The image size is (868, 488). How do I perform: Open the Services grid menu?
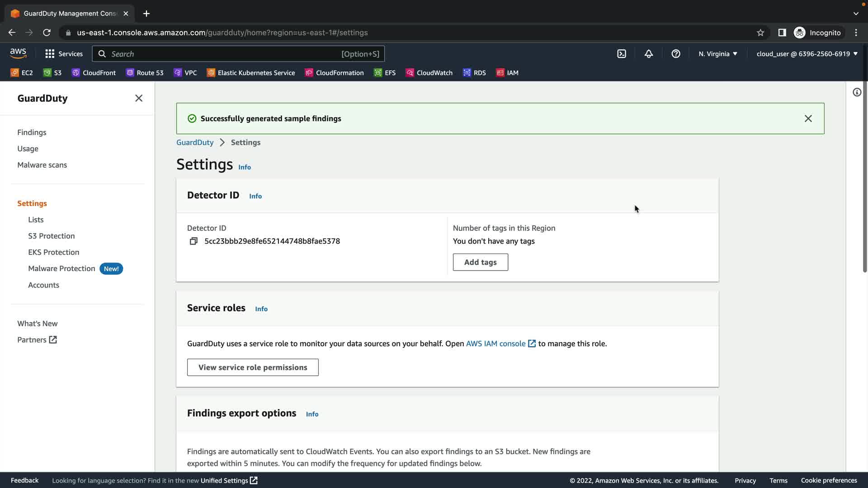point(64,54)
